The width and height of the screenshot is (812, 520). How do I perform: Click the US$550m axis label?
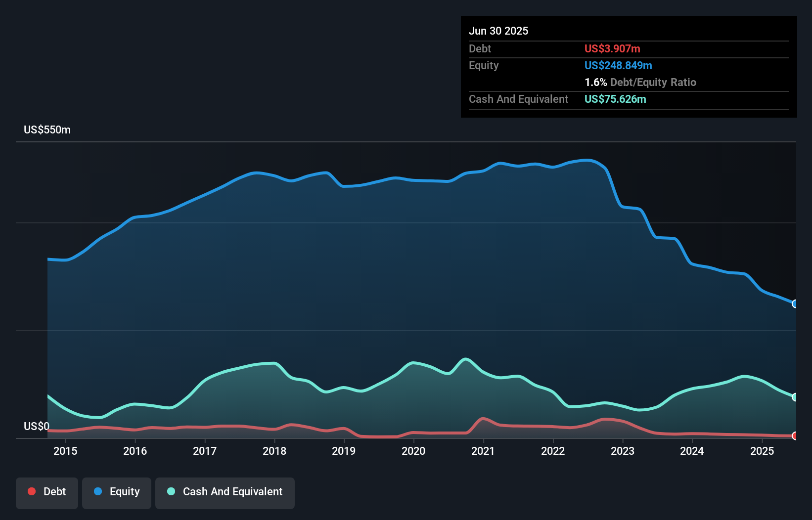coord(47,130)
